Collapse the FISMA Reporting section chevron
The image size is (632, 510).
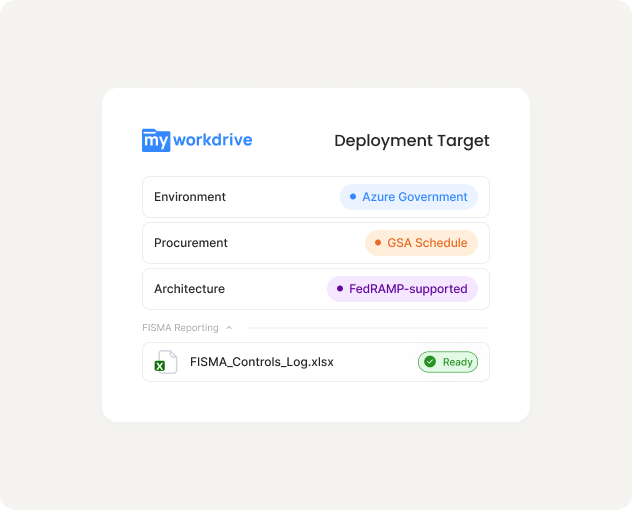click(228, 327)
